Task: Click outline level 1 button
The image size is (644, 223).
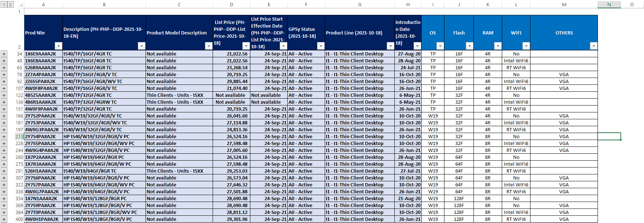Action: coord(4,5)
